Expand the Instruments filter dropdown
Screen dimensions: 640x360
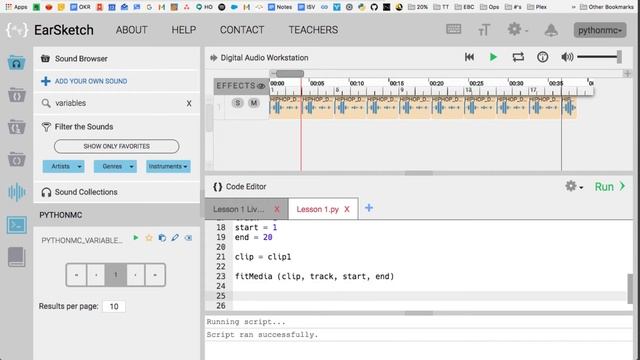pyautogui.click(x=168, y=167)
